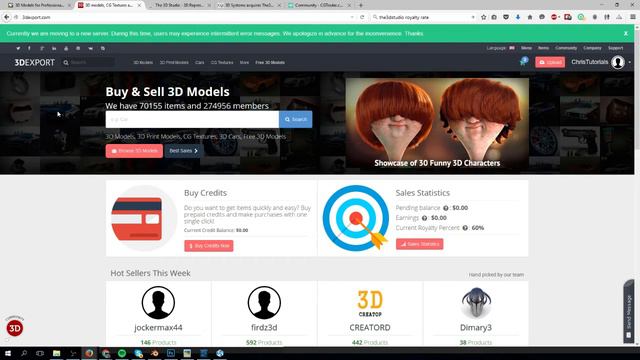Reload the page with the refresh icon
Screen dimensions: 640x360
[362, 17]
